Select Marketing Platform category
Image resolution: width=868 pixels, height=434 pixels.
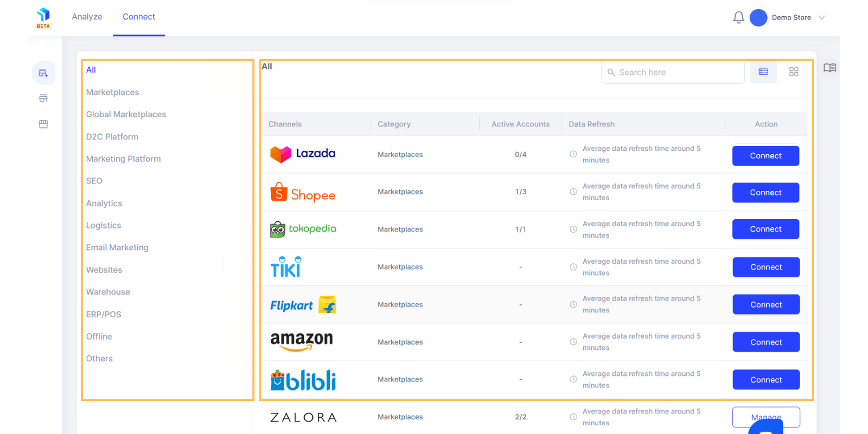pyautogui.click(x=123, y=159)
